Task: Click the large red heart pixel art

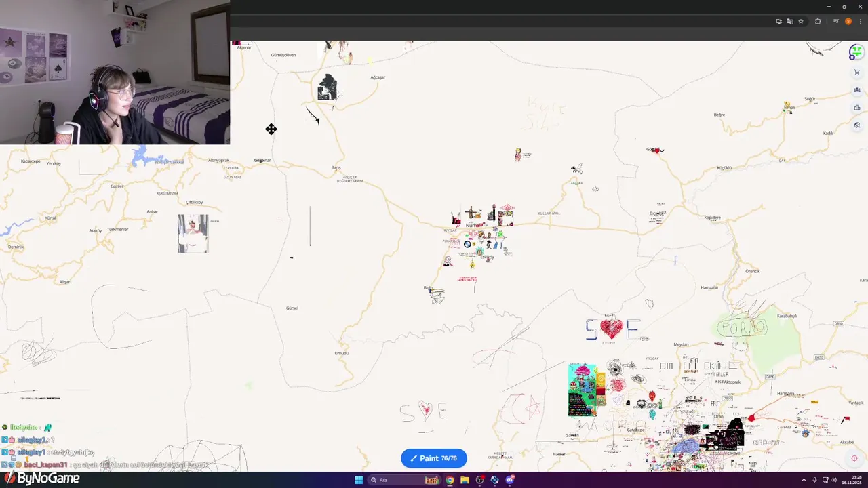Action: coord(611,329)
